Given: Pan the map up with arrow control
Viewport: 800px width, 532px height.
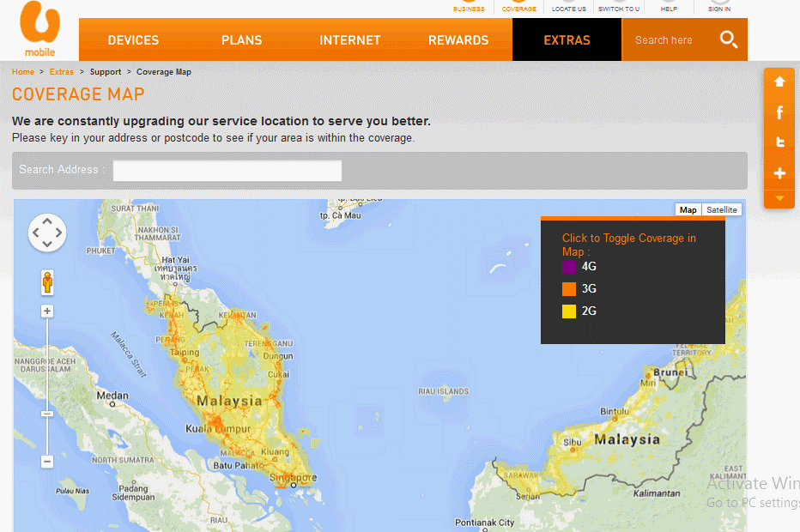Looking at the screenshot, I should (x=47, y=221).
